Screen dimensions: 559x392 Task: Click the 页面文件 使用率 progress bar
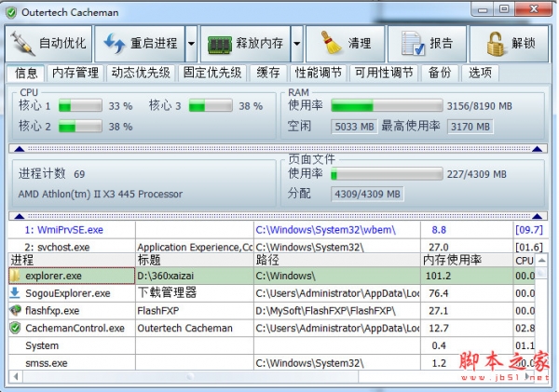pos(387,174)
